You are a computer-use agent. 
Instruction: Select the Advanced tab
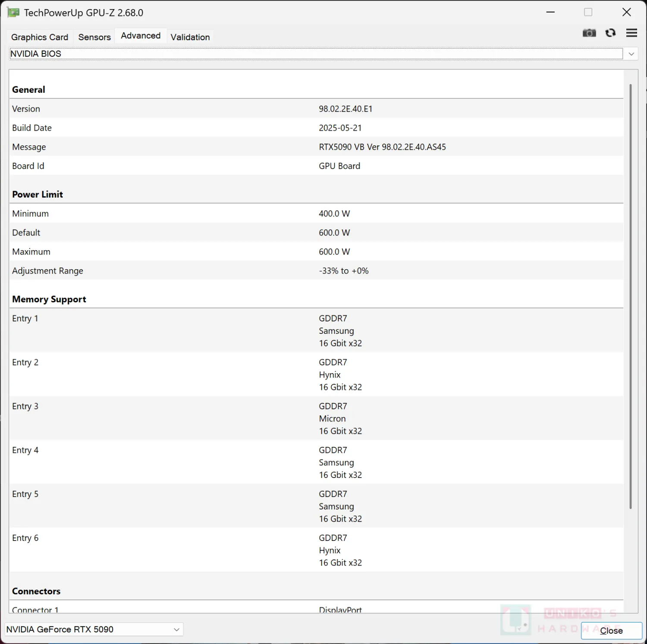coord(141,36)
